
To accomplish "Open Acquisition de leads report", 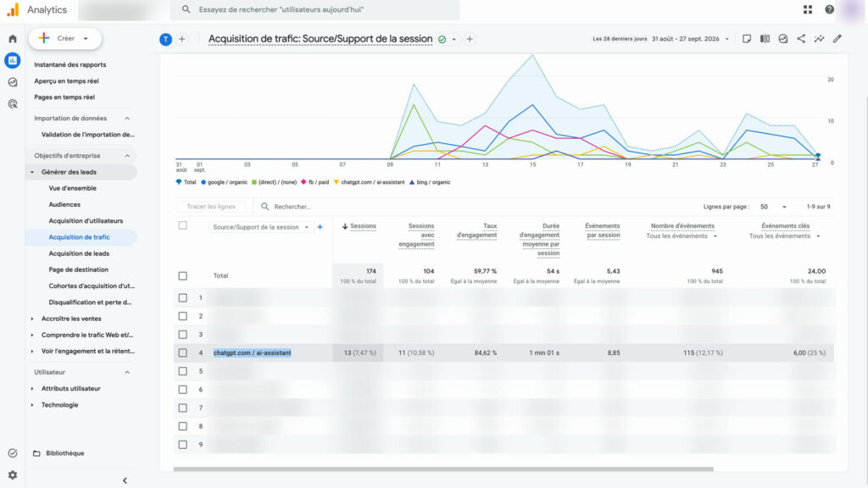I will [x=79, y=253].
